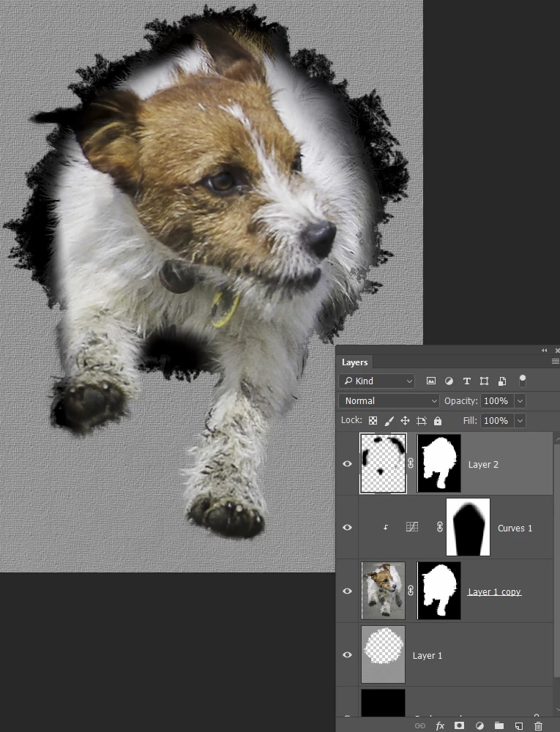The image size is (560, 732).
Task: Click Layer 2 mask link chain icon
Action: click(x=411, y=463)
